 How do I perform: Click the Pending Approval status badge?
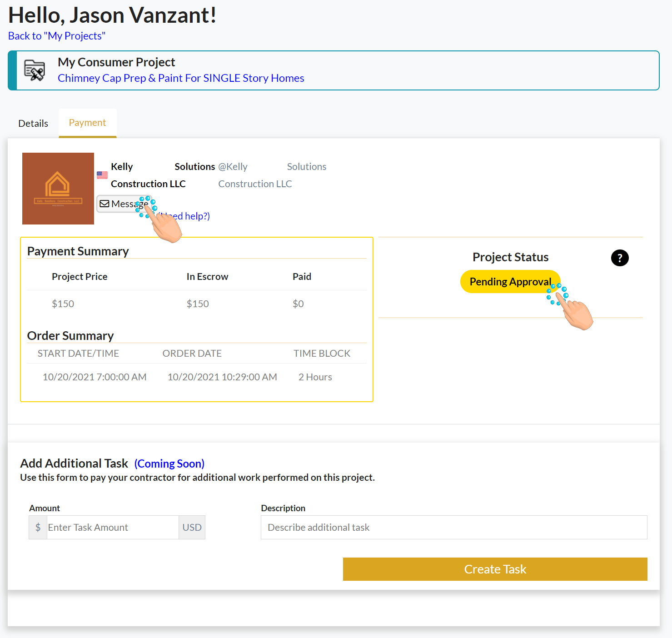point(510,282)
